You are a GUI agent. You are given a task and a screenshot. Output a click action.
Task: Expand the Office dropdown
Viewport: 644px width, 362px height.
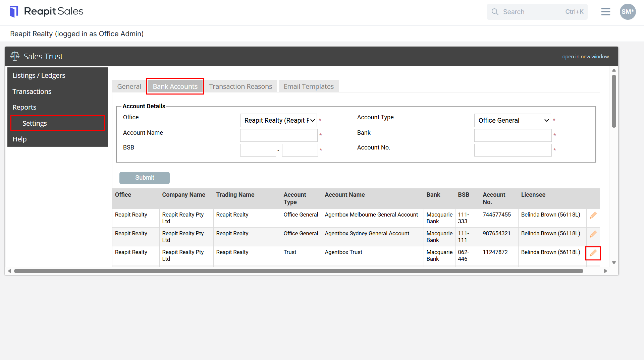point(278,120)
